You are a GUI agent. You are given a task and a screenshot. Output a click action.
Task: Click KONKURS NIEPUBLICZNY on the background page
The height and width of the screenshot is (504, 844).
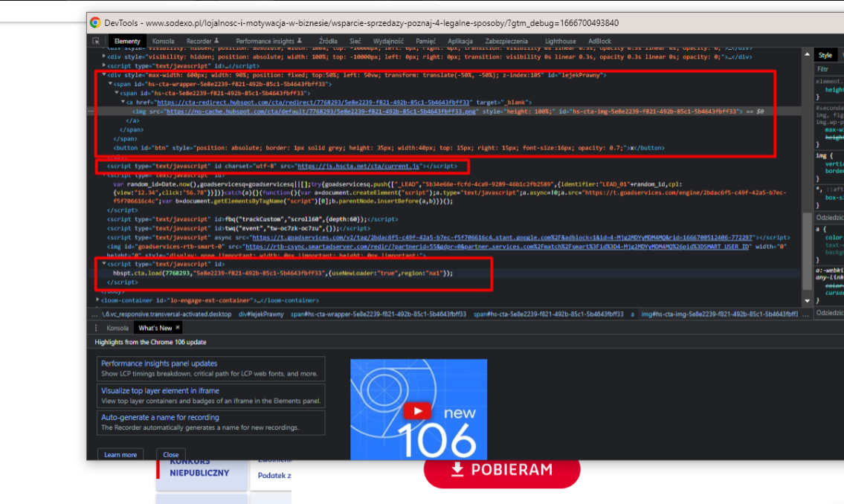coord(199,468)
